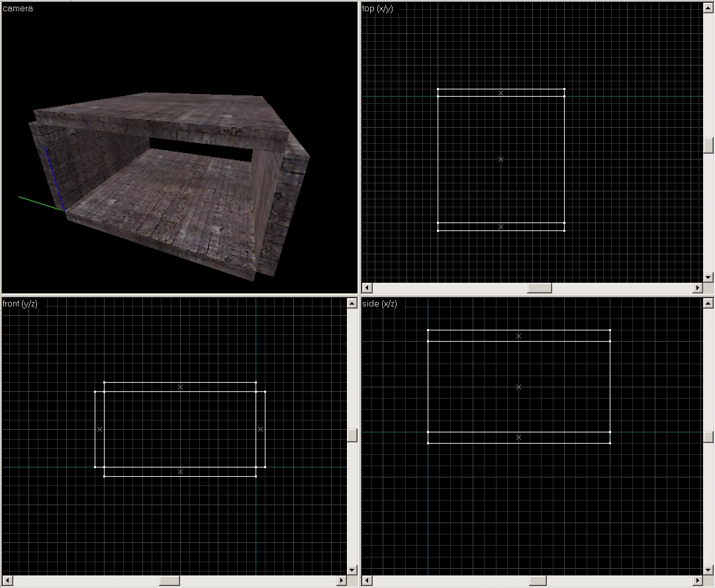Click the 'front (y/z)' viewport label
Screen dimensions: 715x588
20,303
